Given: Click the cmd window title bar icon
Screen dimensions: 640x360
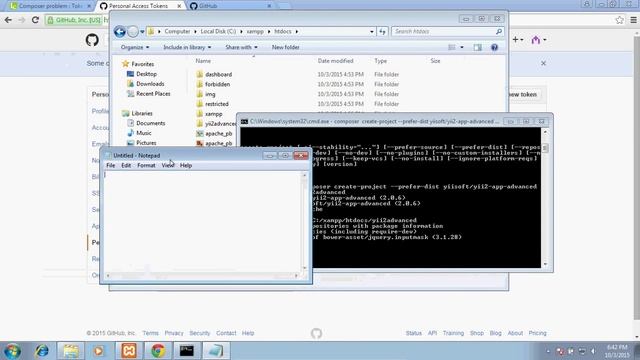Looking at the screenshot, I should pos(244,122).
